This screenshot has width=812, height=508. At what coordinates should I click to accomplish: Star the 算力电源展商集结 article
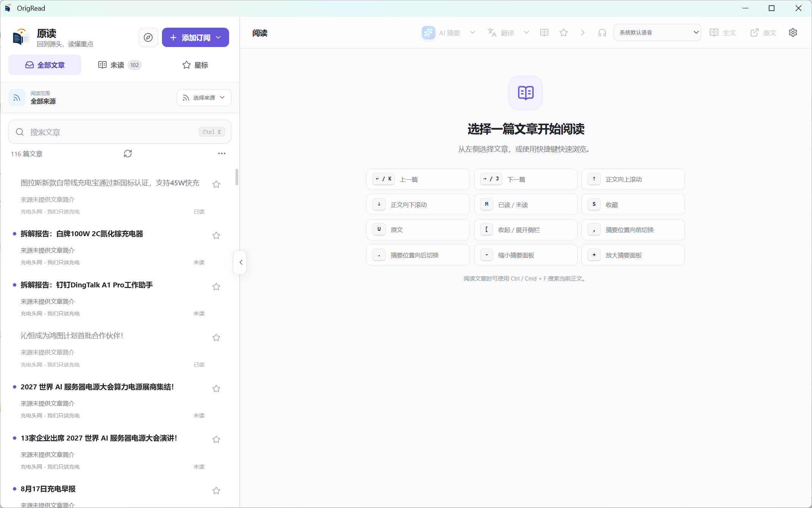pos(216,389)
